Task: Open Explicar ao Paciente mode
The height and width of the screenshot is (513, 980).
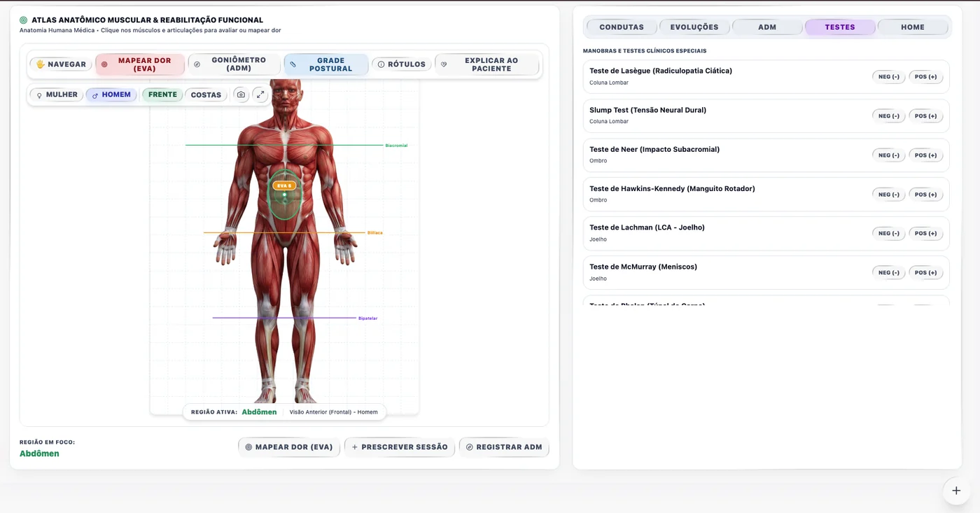Action: 487,64
